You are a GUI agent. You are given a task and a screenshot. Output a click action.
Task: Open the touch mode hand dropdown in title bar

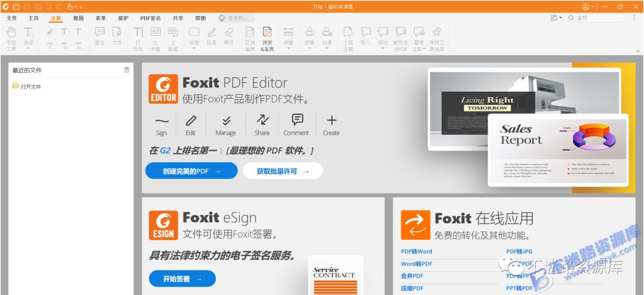click(x=72, y=7)
